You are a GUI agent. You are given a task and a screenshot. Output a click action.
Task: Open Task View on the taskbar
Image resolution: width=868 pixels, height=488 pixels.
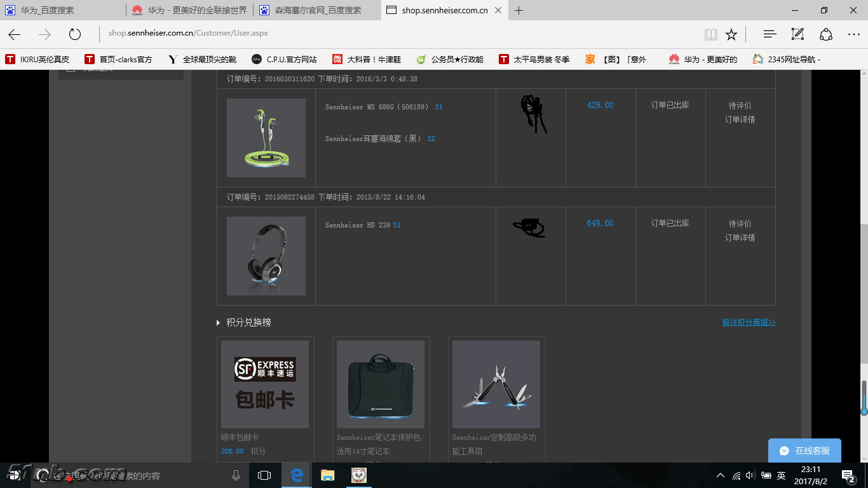[264, 475]
